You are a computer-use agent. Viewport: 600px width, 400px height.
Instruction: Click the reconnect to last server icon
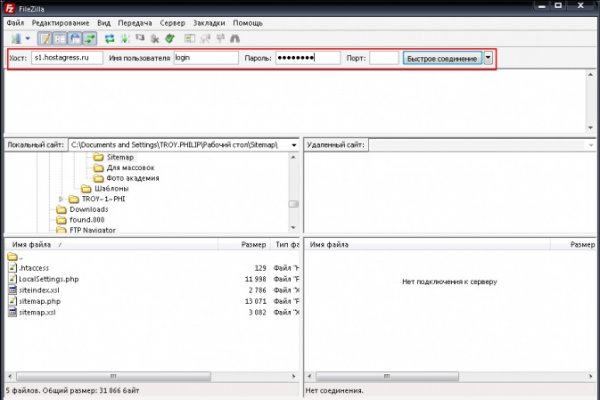[x=170, y=38]
